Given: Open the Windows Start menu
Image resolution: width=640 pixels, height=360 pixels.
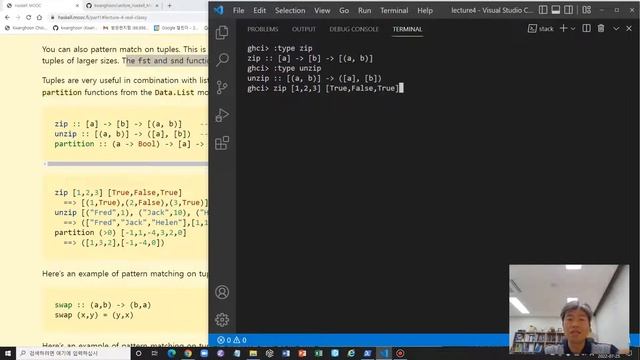Looking at the screenshot, I should [8, 353].
